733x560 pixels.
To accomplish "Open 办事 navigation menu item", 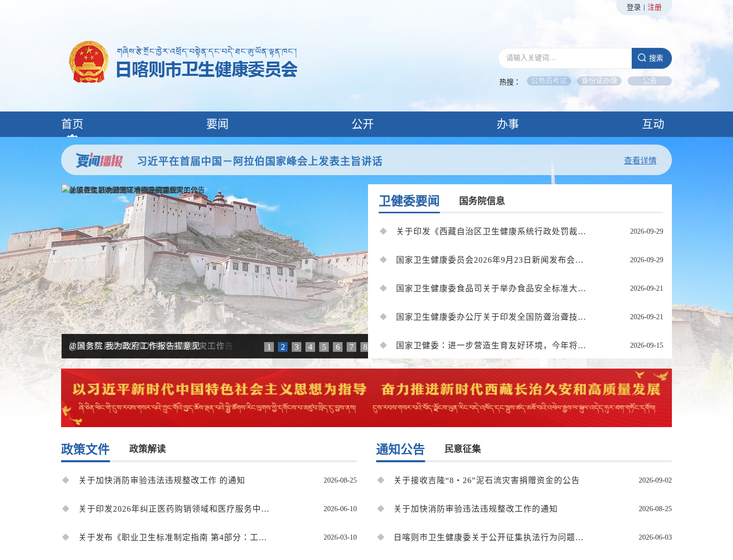I will (508, 124).
